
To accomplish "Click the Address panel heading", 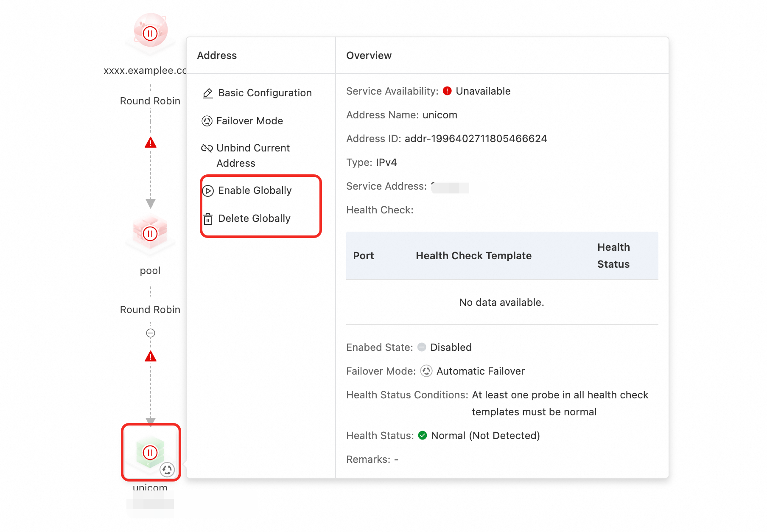I will click(217, 56).
